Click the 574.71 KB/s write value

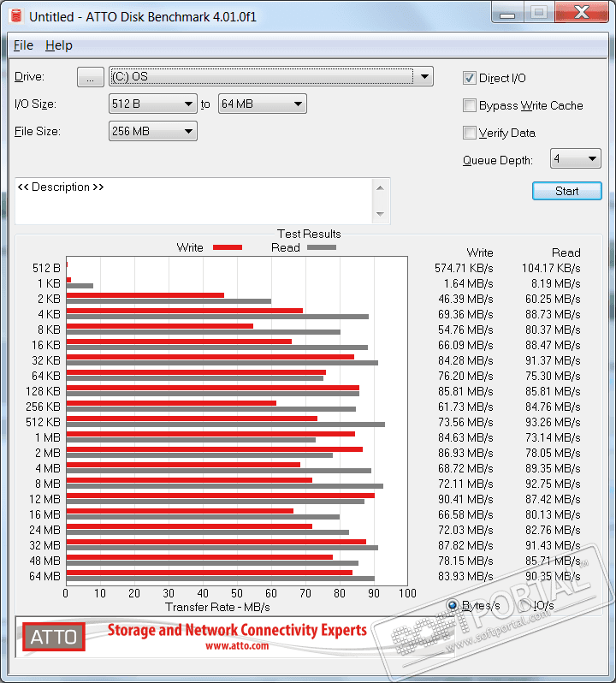point(464,269)
